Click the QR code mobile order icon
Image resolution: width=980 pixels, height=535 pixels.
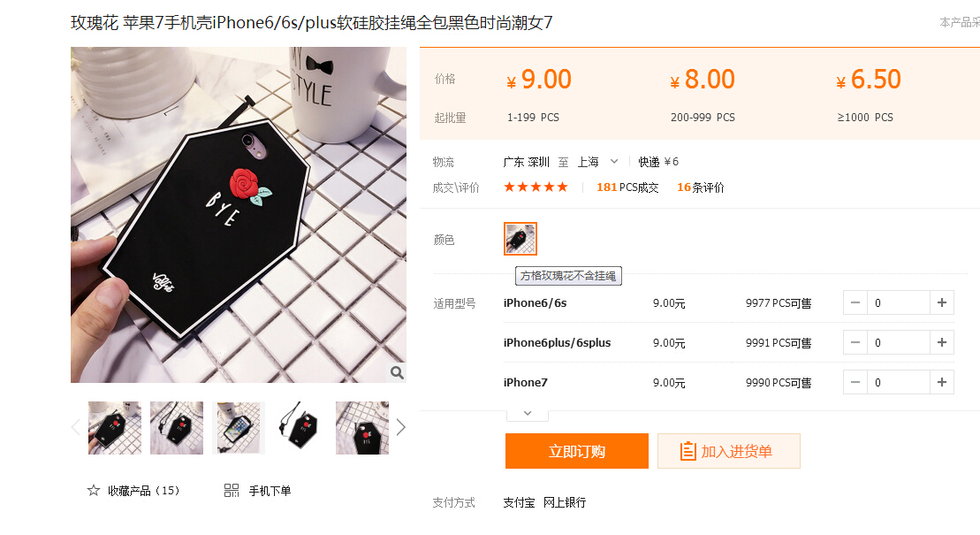click(x=232, y=491)
